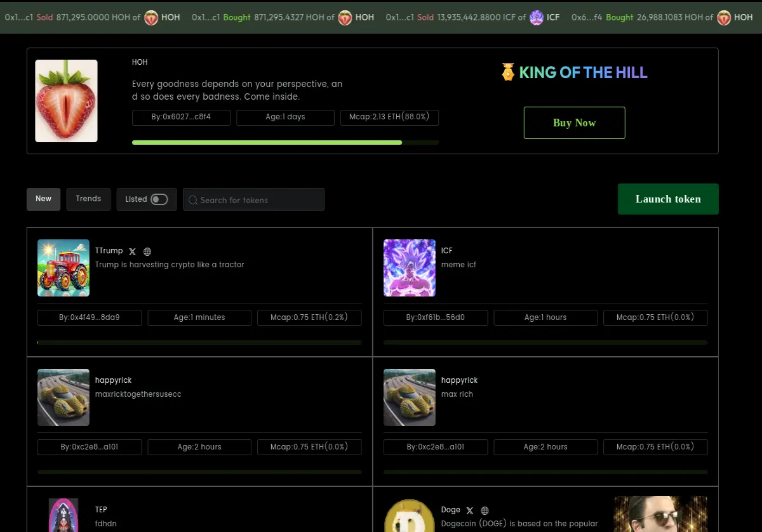The width and height of the screenshot is (762, 532).
Task: Switch to the Trends tab
Action: pos(88,199)
